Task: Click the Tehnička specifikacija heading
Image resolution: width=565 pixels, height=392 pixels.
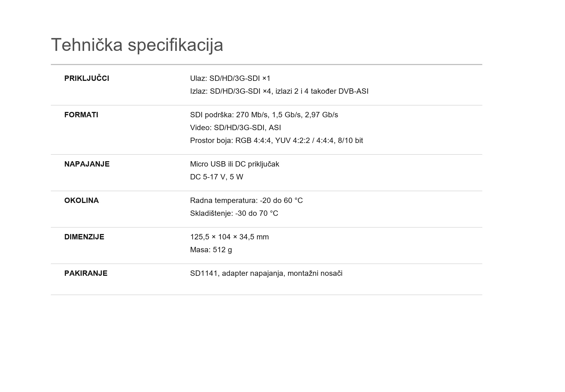Action: [x=137, y=45]
